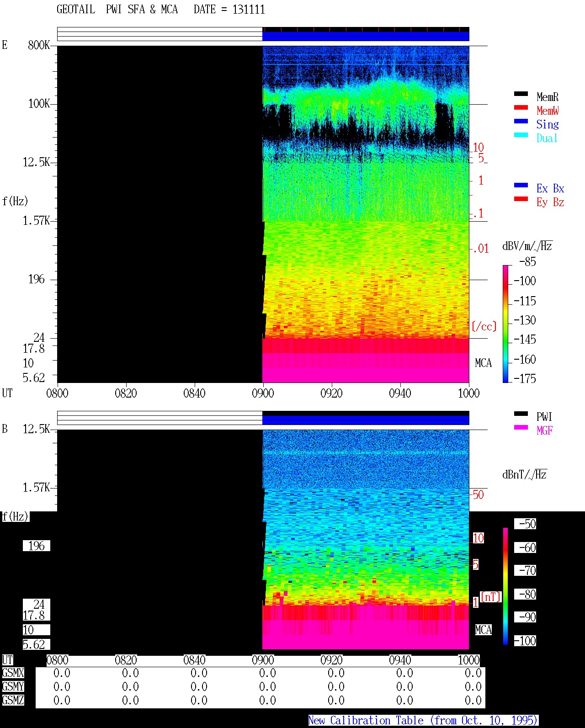Click the 5.62 label on E panel axis
Screen dimensions: 585x728
[x=34, y=377]
